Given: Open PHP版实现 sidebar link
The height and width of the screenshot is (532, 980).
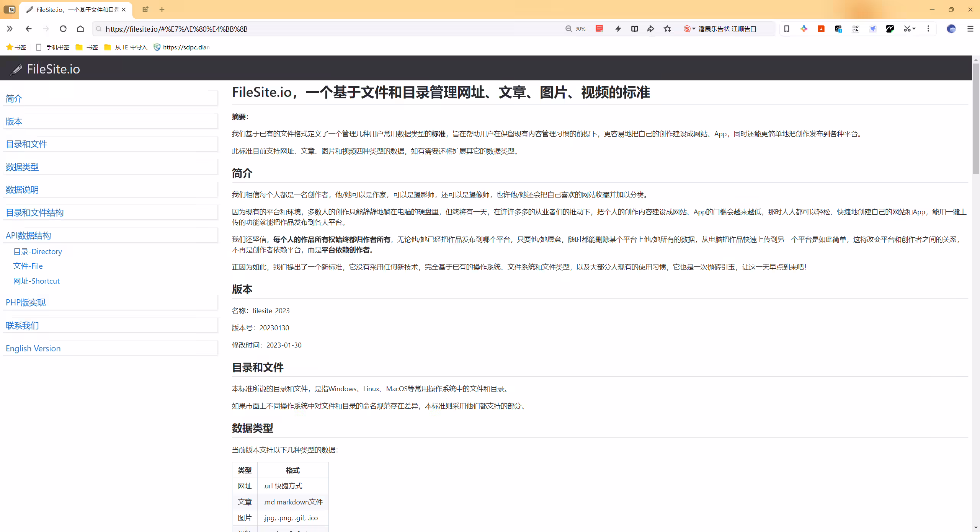Looking at the screenshot, I should click(x=26, y=303).
